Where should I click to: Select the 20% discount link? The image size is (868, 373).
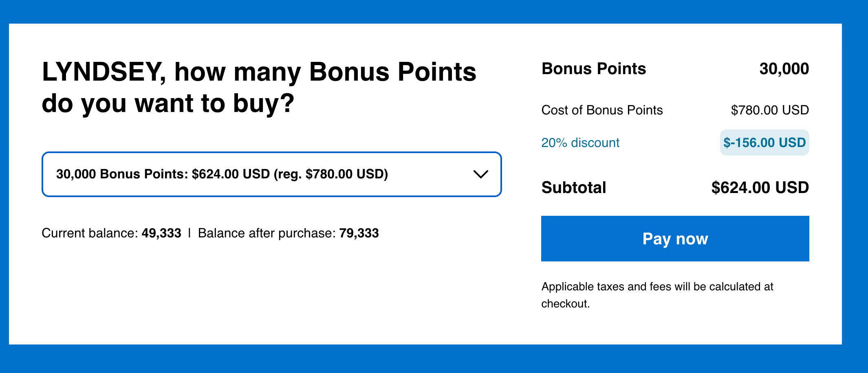580,143
